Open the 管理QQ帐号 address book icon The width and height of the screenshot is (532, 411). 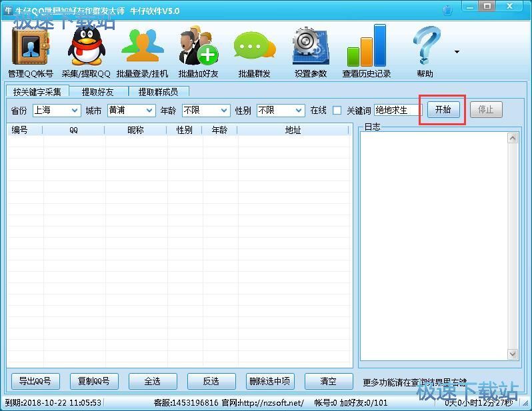pyautogui.click(x=31, y=47)
